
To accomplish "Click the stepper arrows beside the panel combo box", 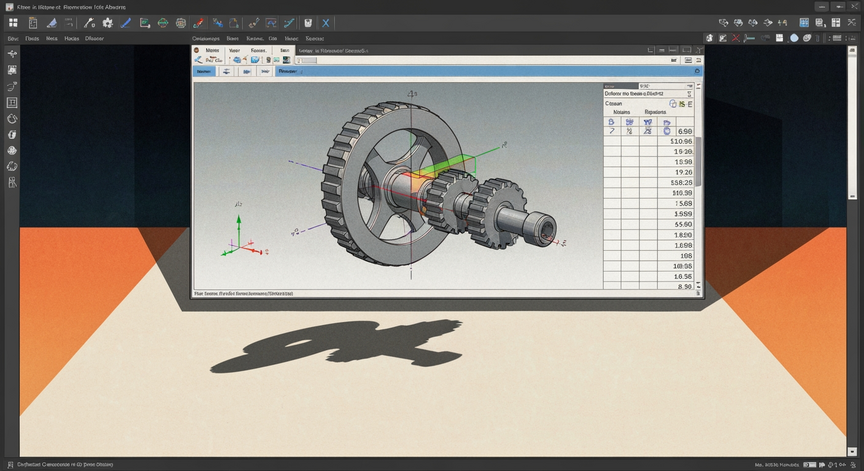I will pos(689,94).
